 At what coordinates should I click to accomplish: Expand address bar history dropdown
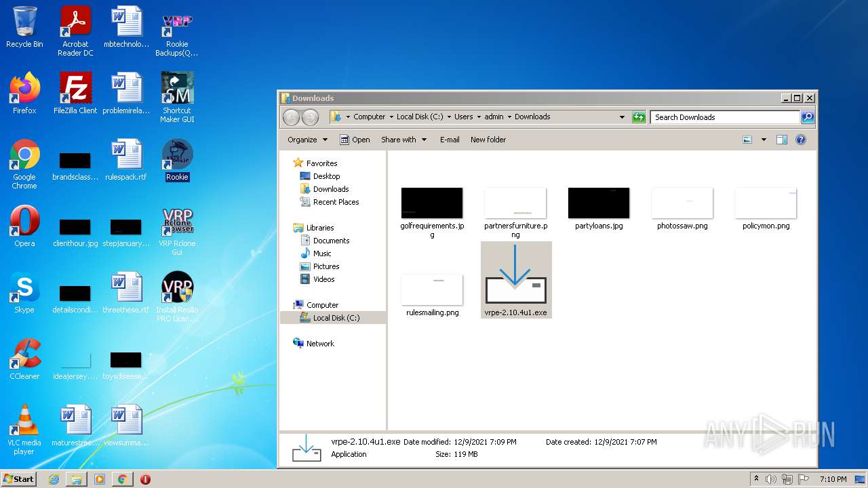pos(622,117)
